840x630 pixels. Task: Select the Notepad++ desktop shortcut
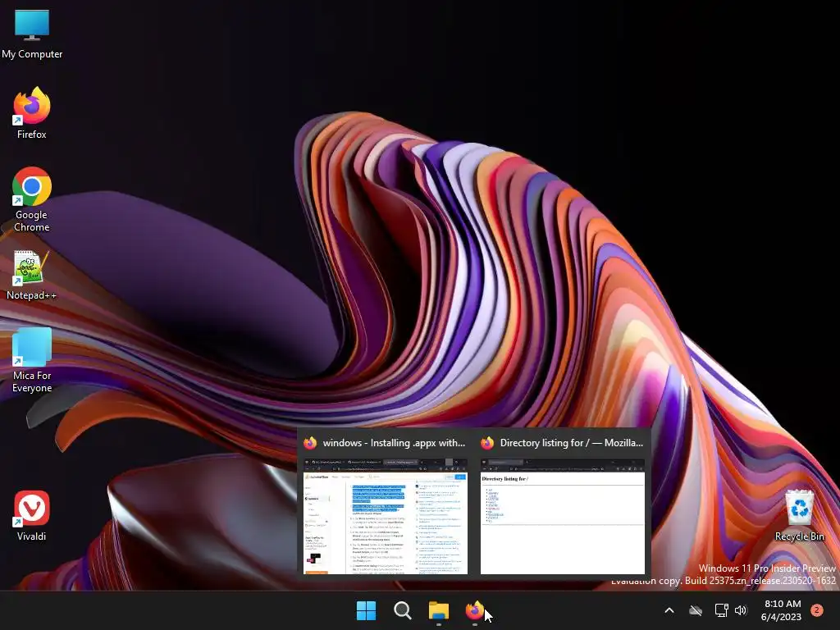[32, 276]
